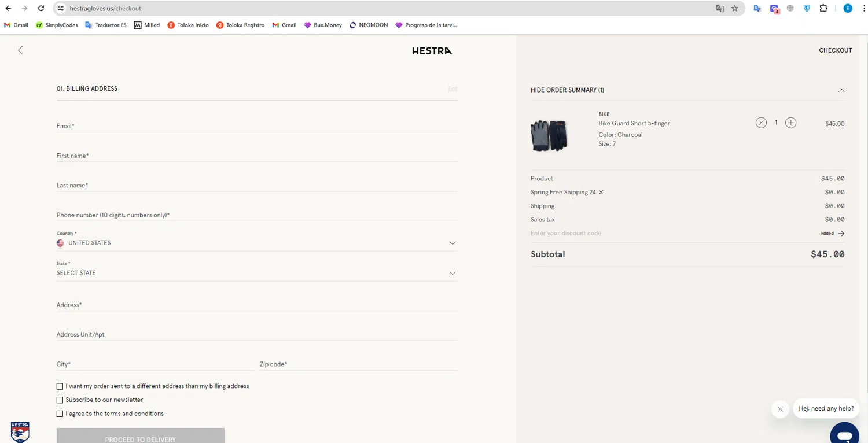Click the Email field

pos(257,126)
